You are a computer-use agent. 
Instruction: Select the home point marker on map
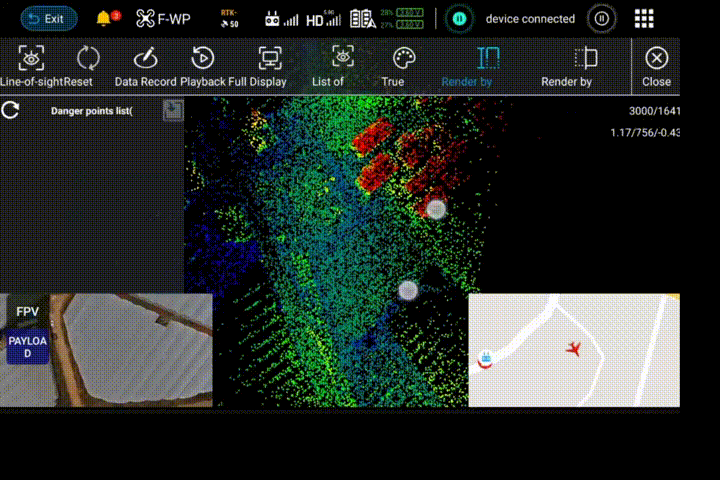click(486, 359)
